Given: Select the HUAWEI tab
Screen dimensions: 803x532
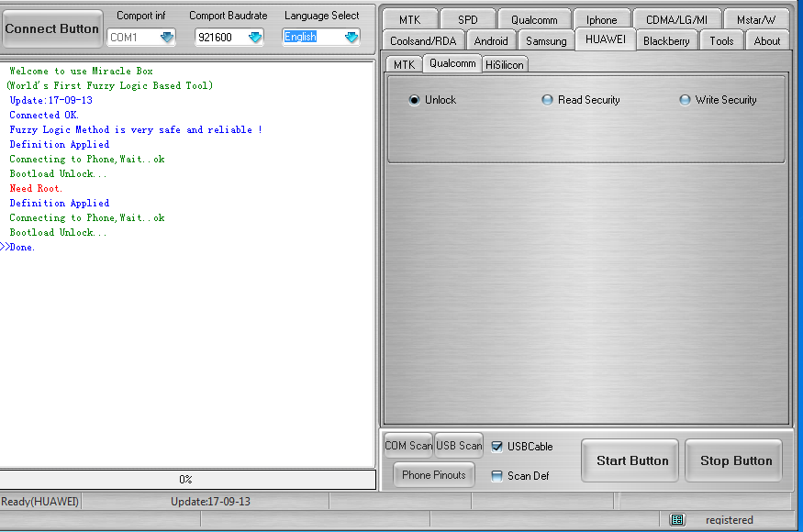Looking at the screenshot, I should pos(606,39).
